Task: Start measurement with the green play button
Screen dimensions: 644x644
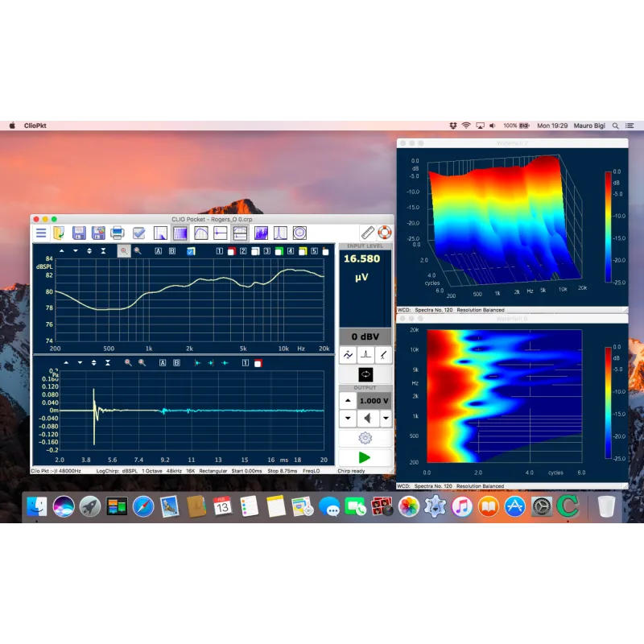Action: pos(365,457)
